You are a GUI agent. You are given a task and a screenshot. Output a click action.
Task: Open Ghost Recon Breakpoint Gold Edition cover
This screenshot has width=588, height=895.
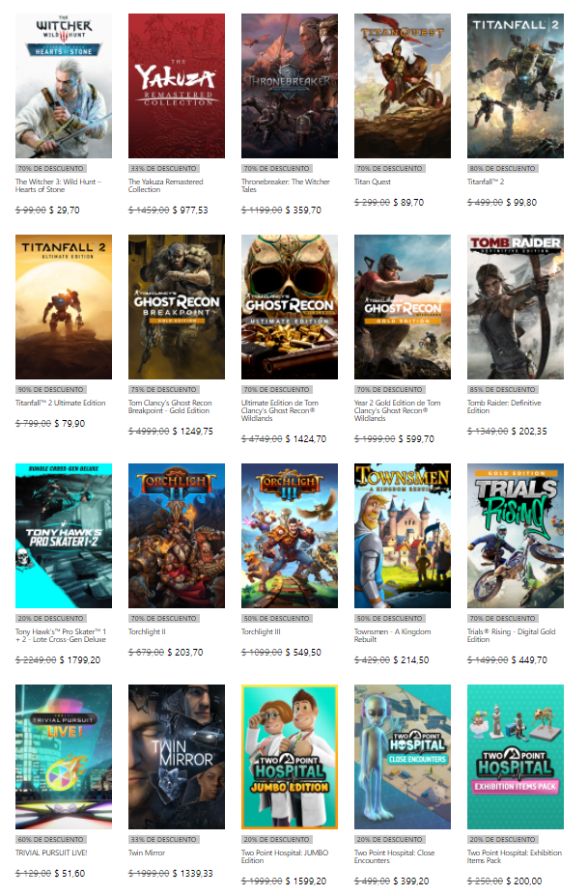(x=177, y=307)
